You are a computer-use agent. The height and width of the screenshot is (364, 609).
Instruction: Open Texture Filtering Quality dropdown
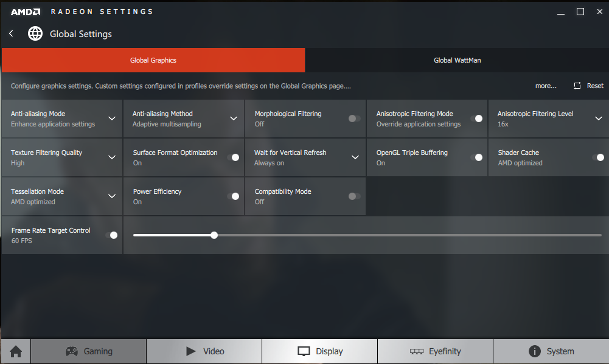tap(112, 157)
